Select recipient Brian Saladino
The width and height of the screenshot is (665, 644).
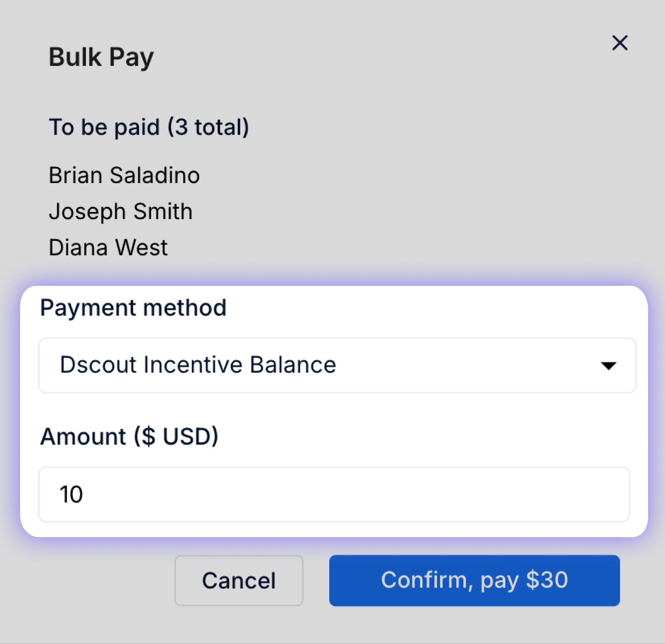[x=124, y=175]
